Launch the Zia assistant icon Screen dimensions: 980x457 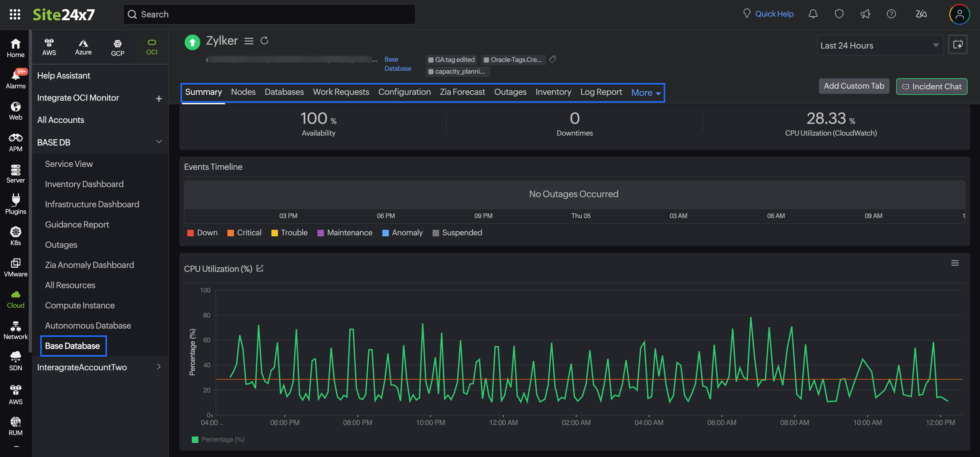tap(921, 14)
